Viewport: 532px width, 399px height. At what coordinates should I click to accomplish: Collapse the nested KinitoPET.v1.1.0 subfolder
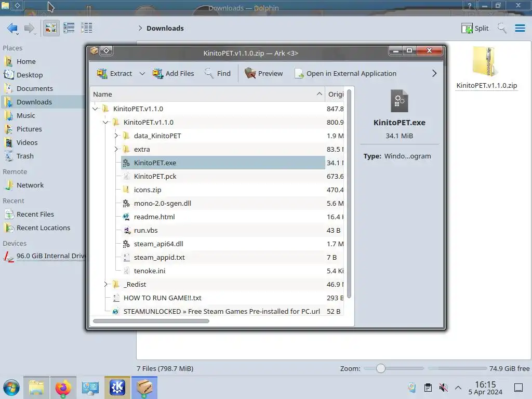(x=105, y=122)
